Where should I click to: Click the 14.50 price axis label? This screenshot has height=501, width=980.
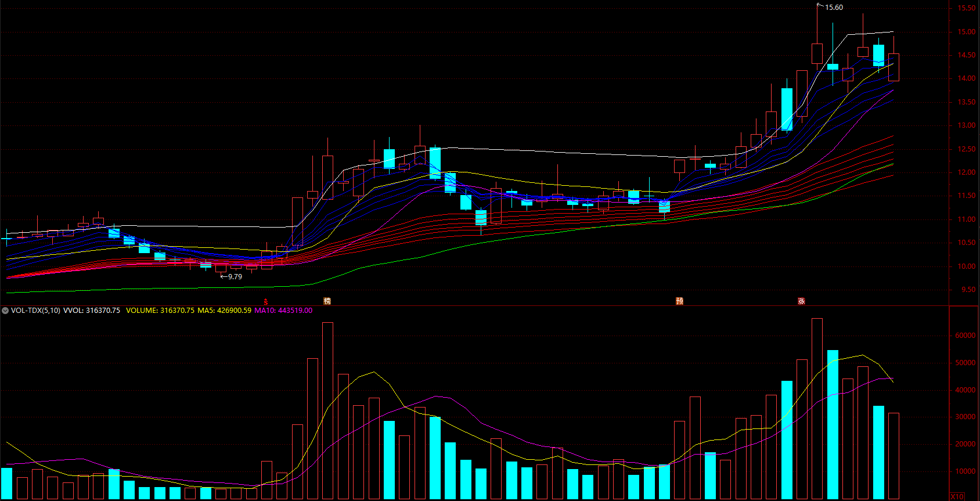click(967, 55)
